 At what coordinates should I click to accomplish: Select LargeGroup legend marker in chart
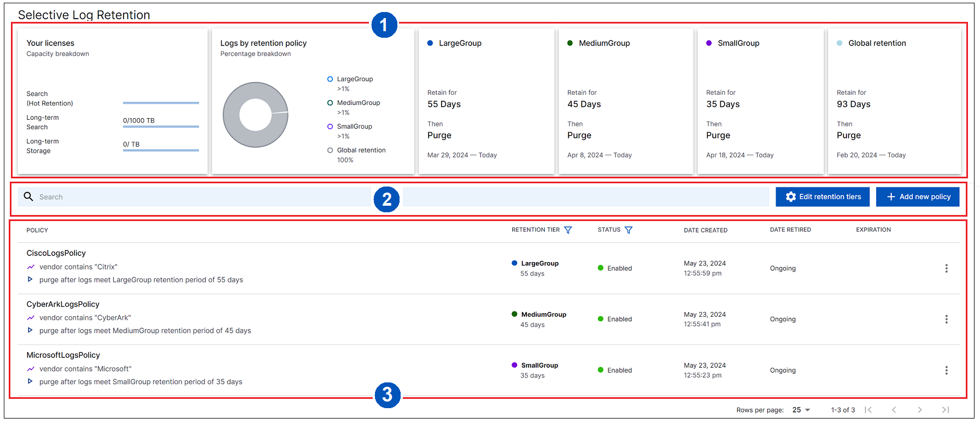330,79
